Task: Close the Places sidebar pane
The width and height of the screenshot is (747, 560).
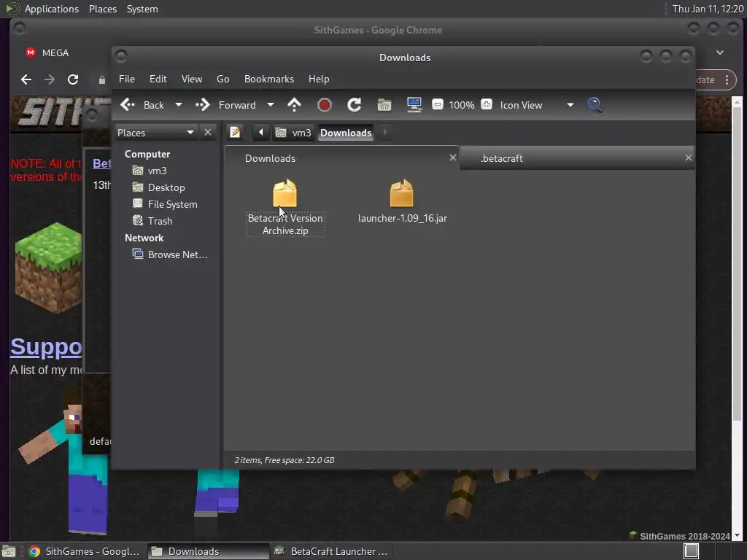Action: pos(208,133)
